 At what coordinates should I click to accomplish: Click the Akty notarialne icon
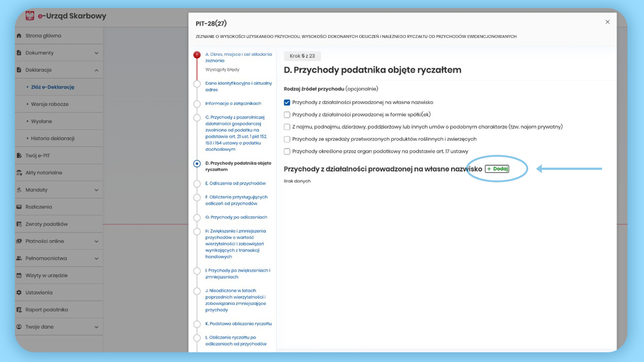point(19,173)
